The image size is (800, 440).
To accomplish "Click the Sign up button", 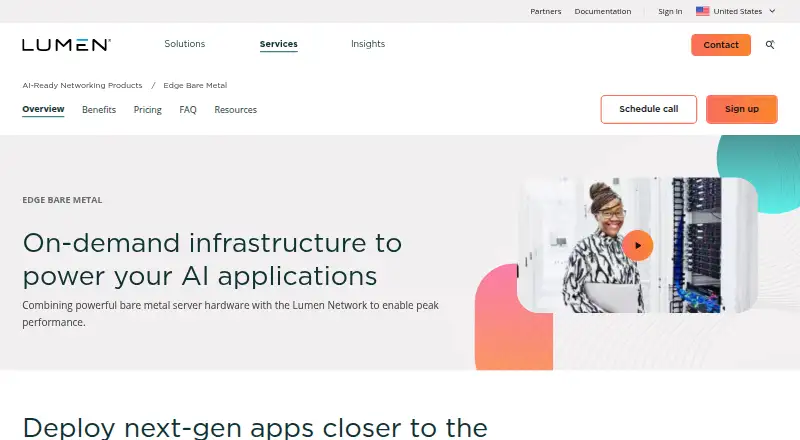I will coord(742,109).
